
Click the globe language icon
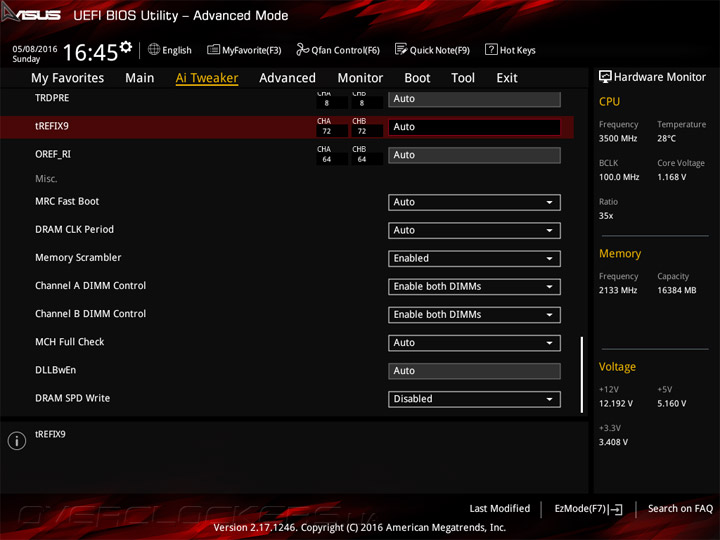[154, 50]
